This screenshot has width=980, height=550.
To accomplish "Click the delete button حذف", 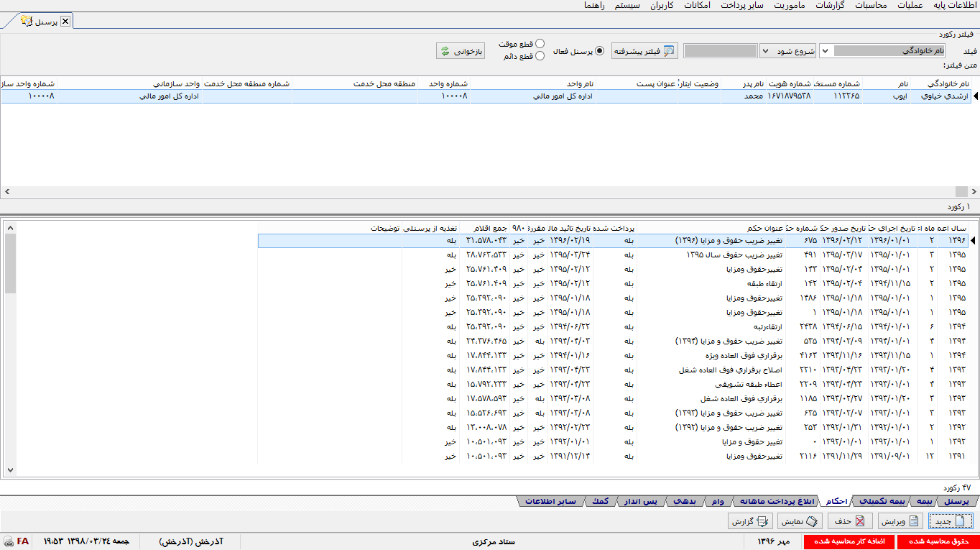I will pos(850,521).
